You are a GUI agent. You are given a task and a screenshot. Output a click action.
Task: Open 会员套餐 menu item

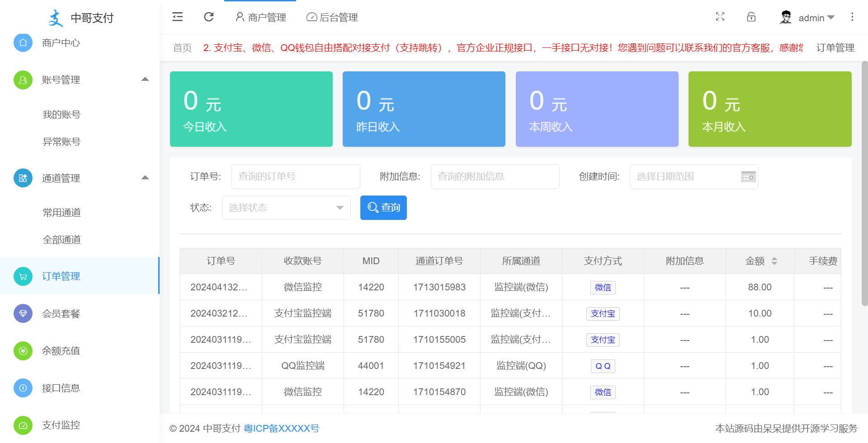(x=80, y=313)
